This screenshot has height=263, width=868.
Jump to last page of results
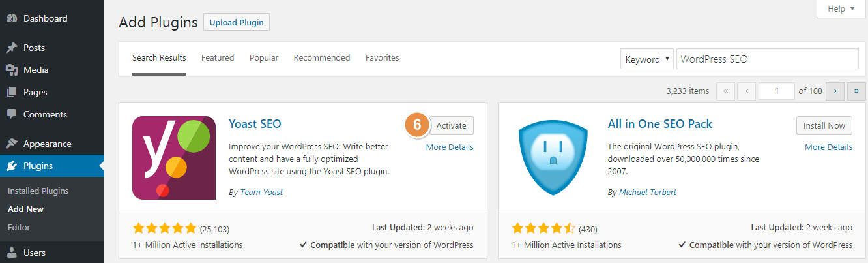point(856,91)
